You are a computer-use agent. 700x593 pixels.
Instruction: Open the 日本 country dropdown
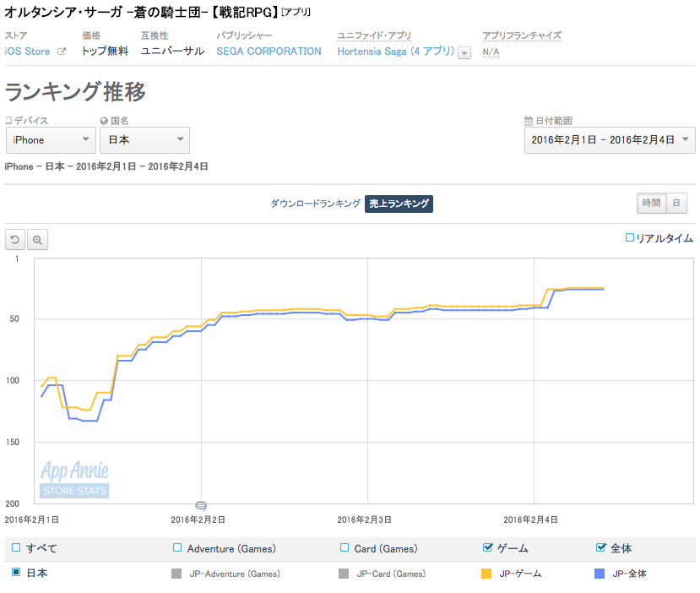click(144, 139)
